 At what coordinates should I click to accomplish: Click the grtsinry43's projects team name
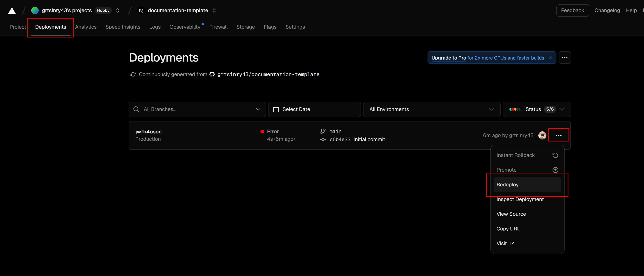click(x=67, y=10)
